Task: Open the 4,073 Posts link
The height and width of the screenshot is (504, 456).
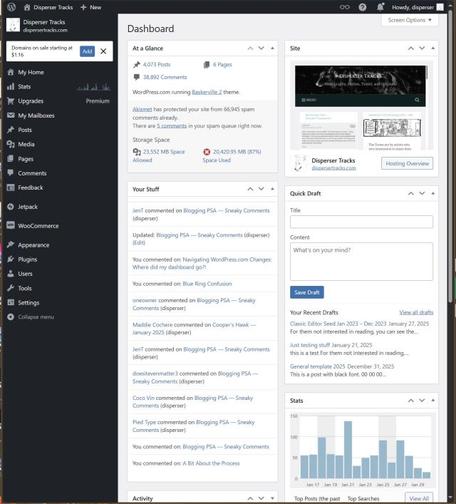Action: [157, 64]
